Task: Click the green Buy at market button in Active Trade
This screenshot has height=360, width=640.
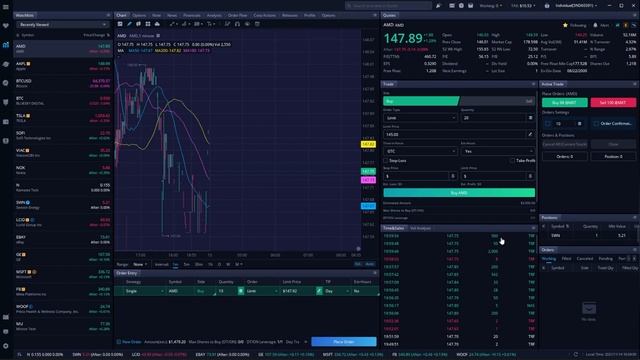Action: [x=564, y=102]
